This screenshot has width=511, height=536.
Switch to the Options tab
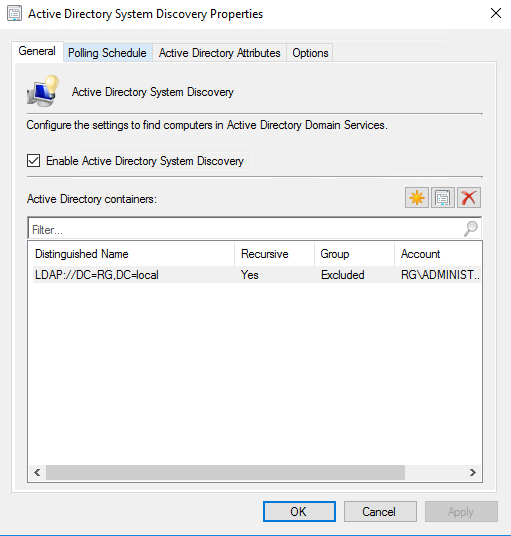click(310, 53)
